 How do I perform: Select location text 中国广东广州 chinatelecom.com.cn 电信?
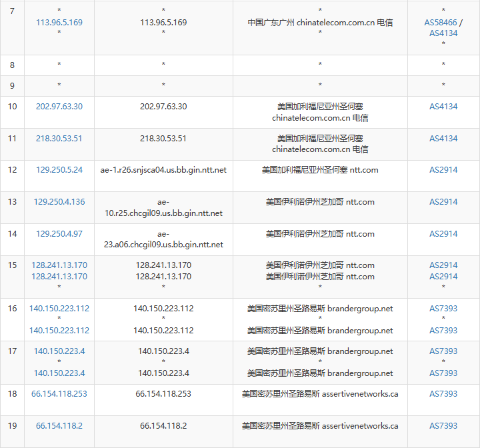click(320, 23)
